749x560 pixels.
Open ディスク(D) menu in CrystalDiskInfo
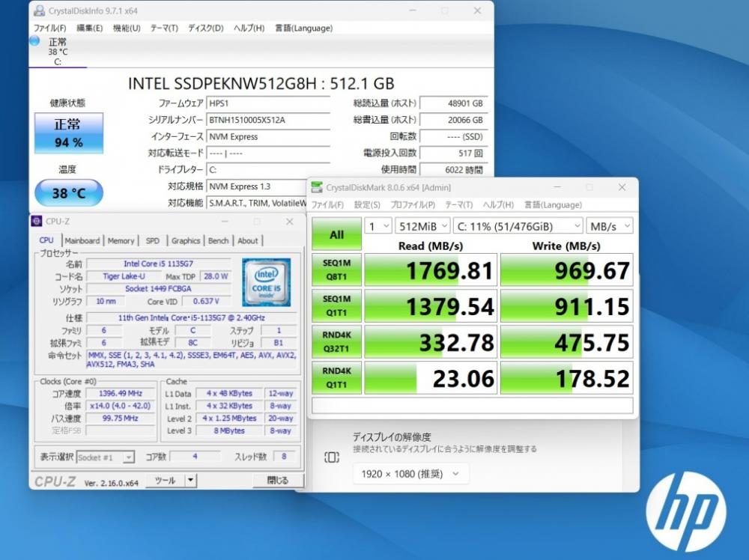tap(205, 28)
